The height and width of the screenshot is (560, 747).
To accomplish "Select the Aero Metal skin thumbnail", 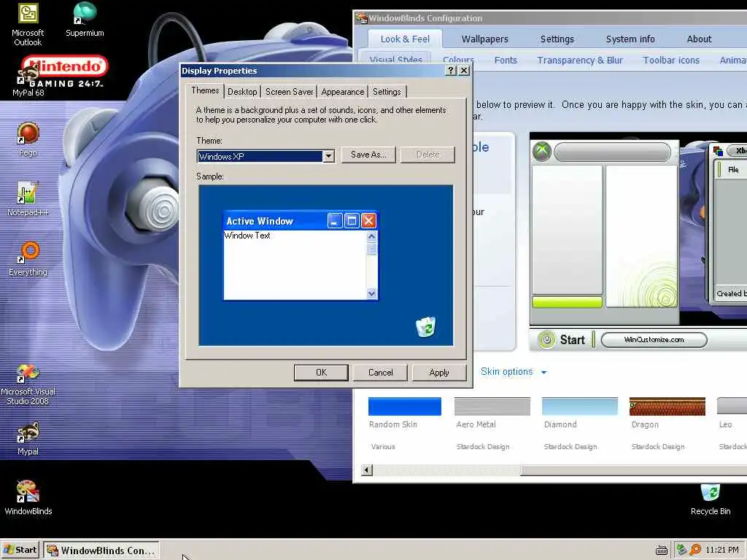I will tap(492, 406).
